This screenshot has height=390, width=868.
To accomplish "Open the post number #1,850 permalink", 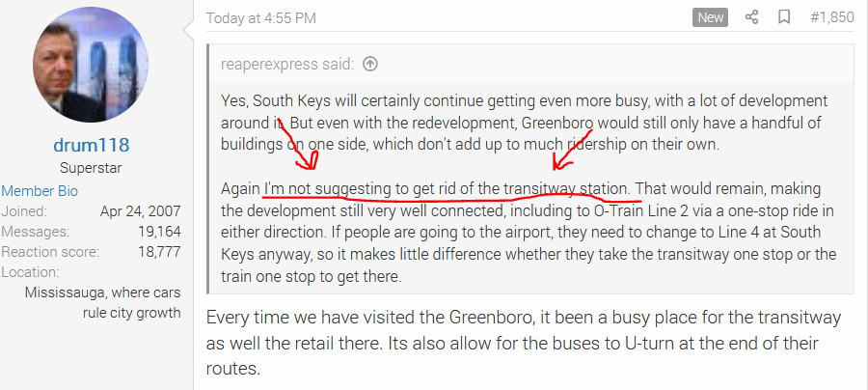I will pos(830,17).
